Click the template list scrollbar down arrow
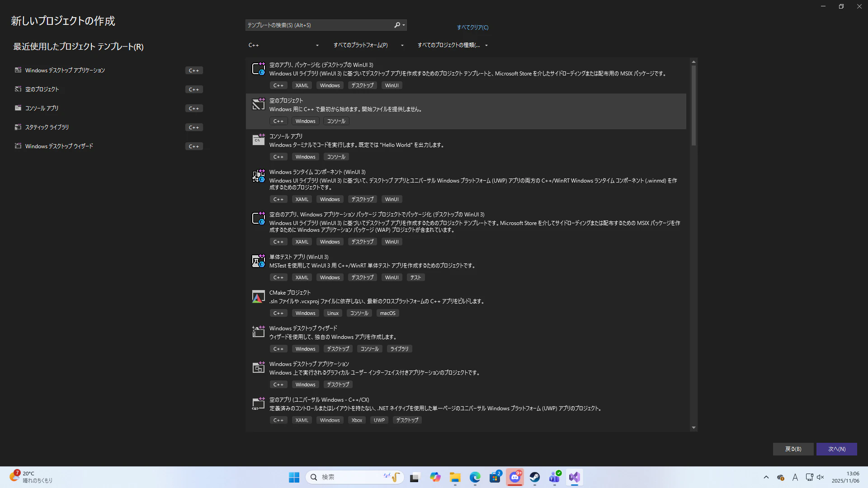This screenshot has width=868, height=488. pos(693,428)
